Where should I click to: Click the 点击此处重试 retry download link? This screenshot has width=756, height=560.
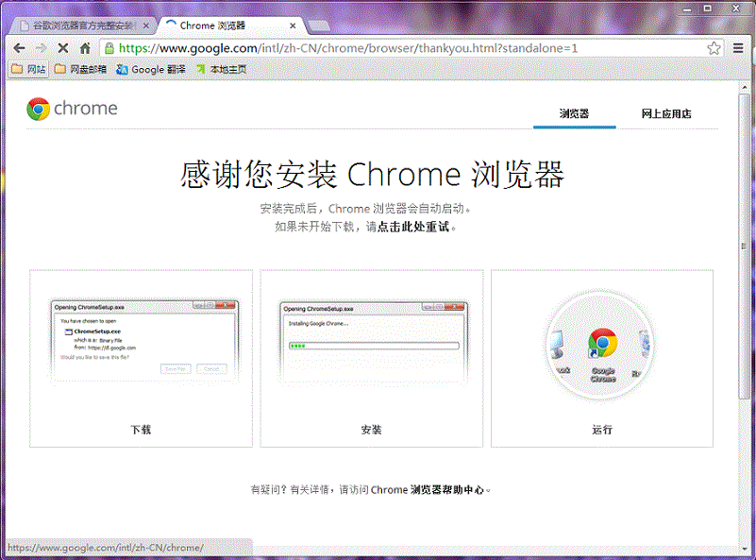click(413, 227)
